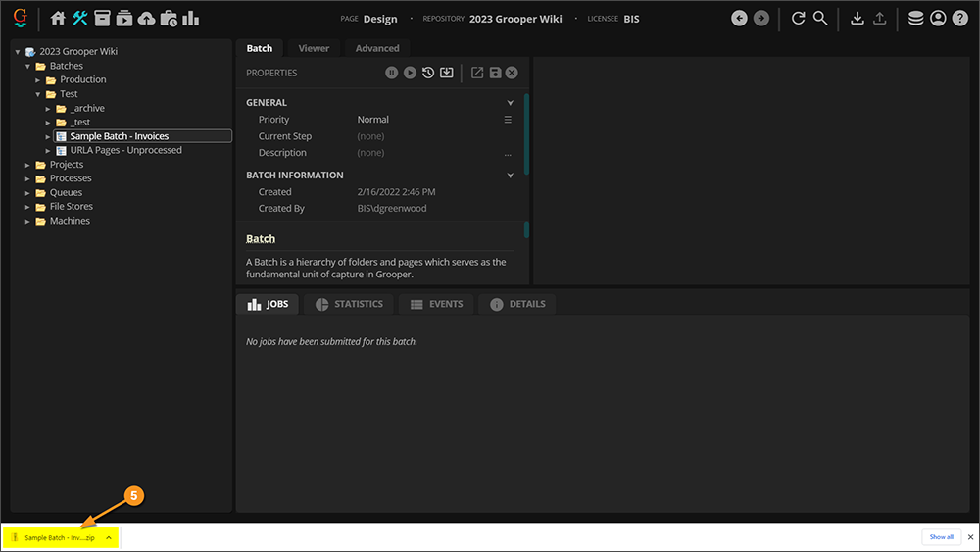Open the DETAILS tab
Viewport: 980px width, 552px height.
[517, 304]
